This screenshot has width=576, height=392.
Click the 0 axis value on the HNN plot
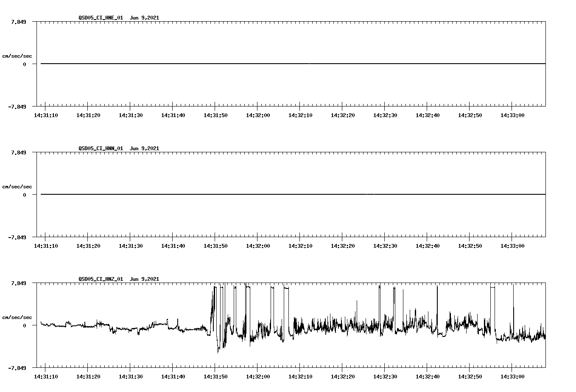pyautogui.click(x=25, y=195)
